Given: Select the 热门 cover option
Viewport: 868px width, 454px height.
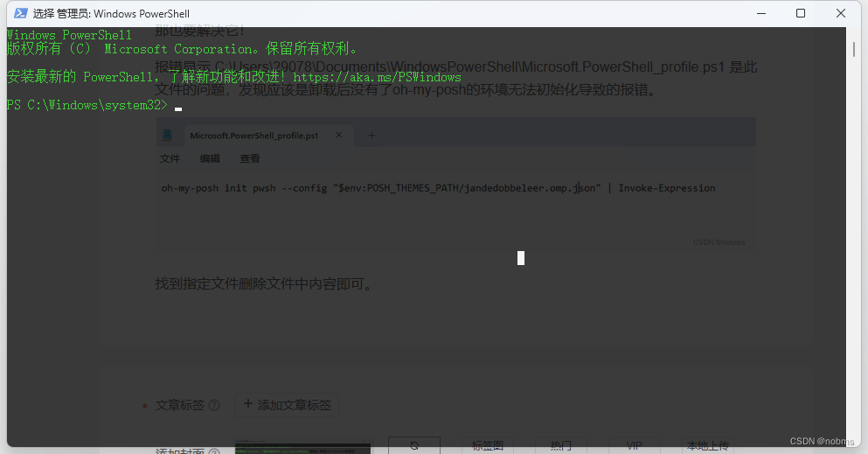Looking at the screenshot, I should (561, 445).
